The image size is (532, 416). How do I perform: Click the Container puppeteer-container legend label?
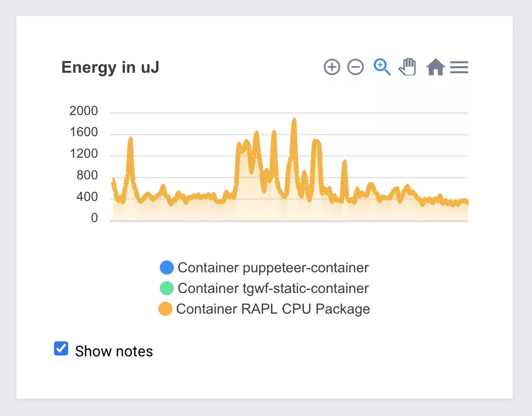tap(273, 268)
